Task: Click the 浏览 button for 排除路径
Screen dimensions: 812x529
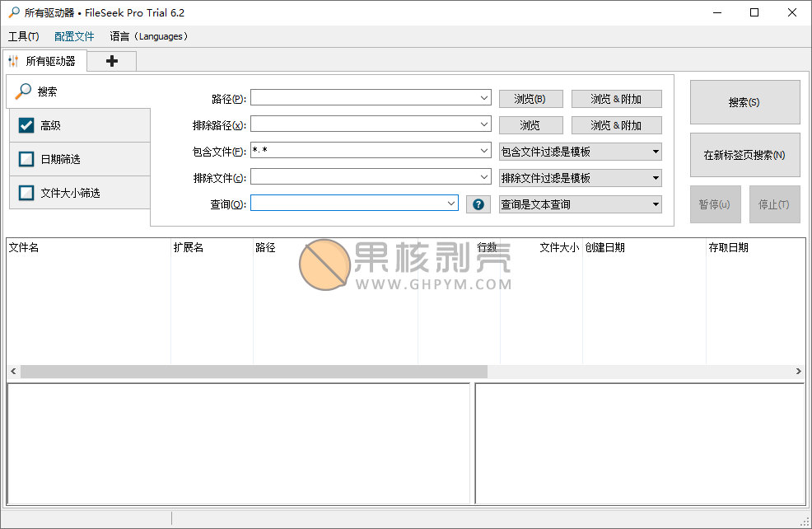Action: click(x=530, y=125)
